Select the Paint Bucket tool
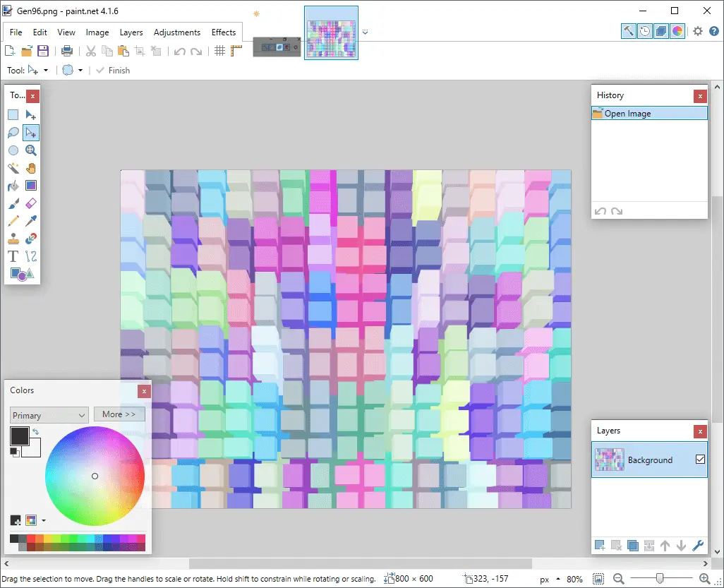Image resolution: width=724 pixels, height=588 pixels. click(13, 186)
